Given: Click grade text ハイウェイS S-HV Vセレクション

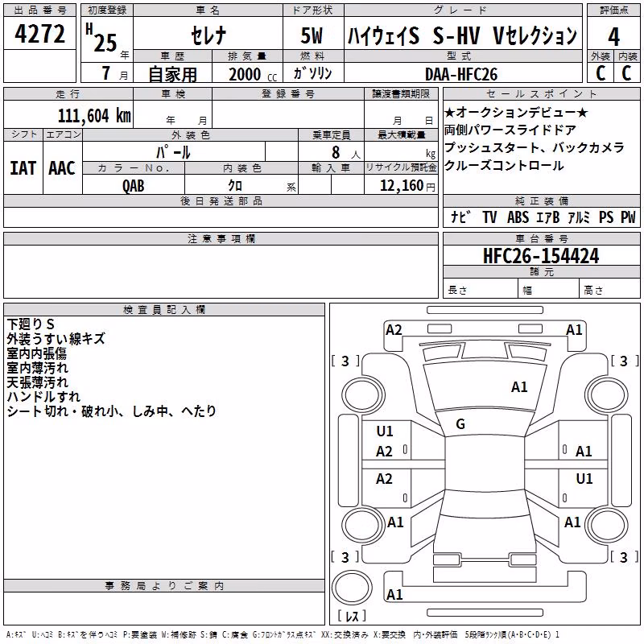Looking at the screenshot, I should pyautogui.click(x=462, y=35).
